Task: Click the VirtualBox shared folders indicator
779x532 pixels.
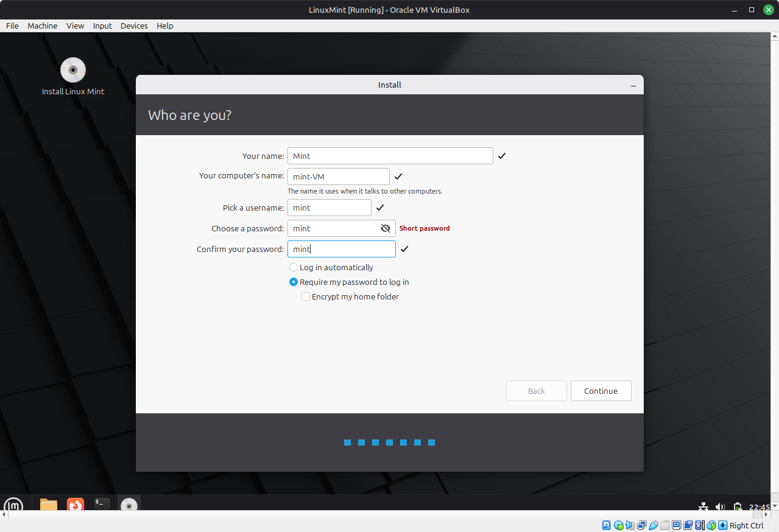Action: click(x=665, y=525)
